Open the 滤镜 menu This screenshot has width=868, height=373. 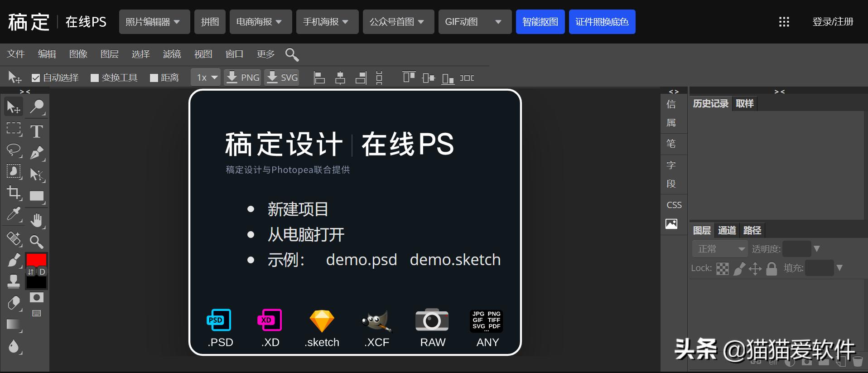click(172, 54)
